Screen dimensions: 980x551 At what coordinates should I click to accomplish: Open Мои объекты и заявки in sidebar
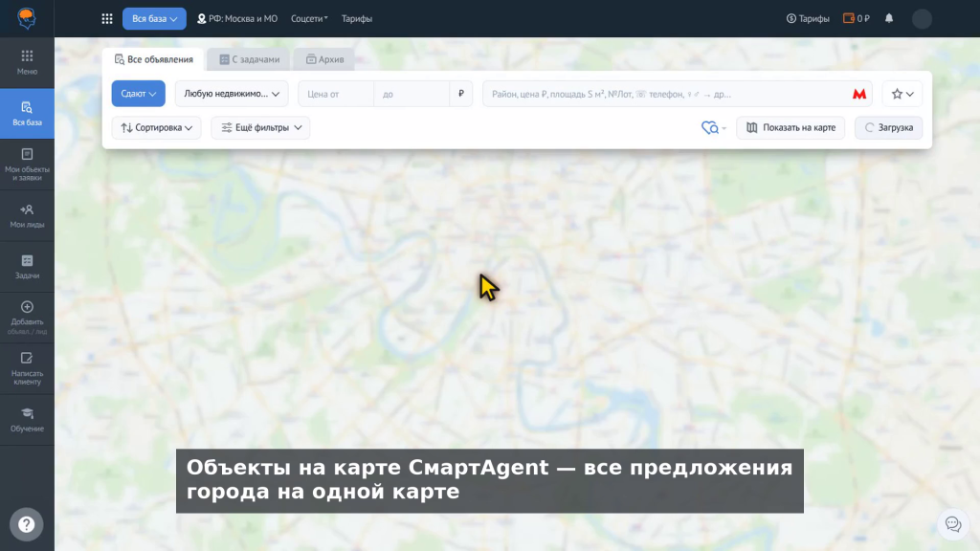27,165
